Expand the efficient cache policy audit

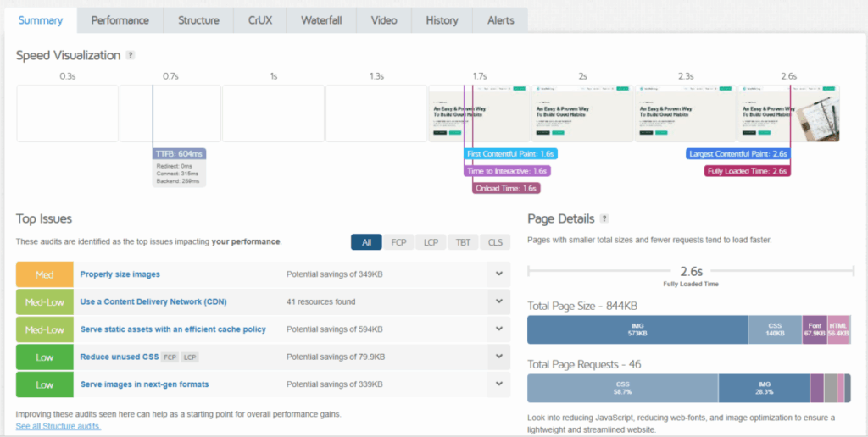pyautogui.click(x=498, y=329)
